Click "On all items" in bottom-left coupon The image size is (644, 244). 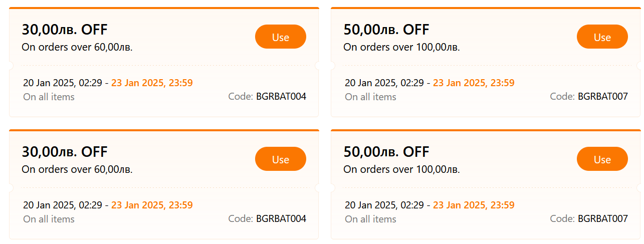pyautogui.click(x=49, y=219)
